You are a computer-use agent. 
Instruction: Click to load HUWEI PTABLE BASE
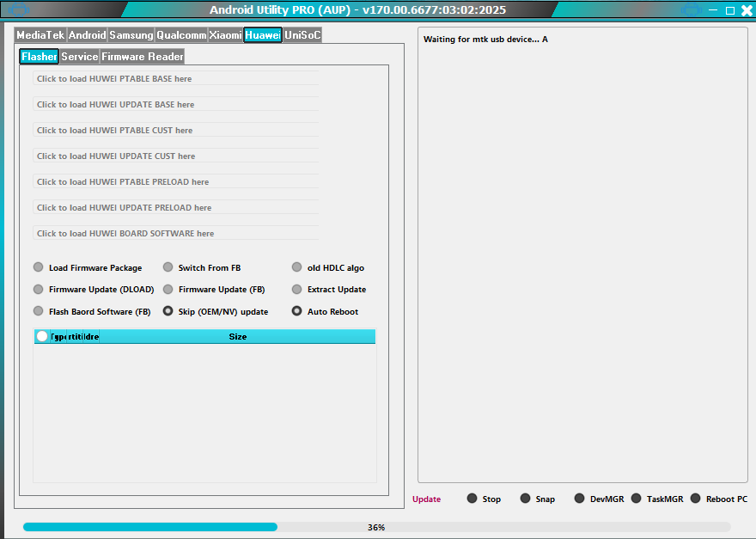[176, 78]
